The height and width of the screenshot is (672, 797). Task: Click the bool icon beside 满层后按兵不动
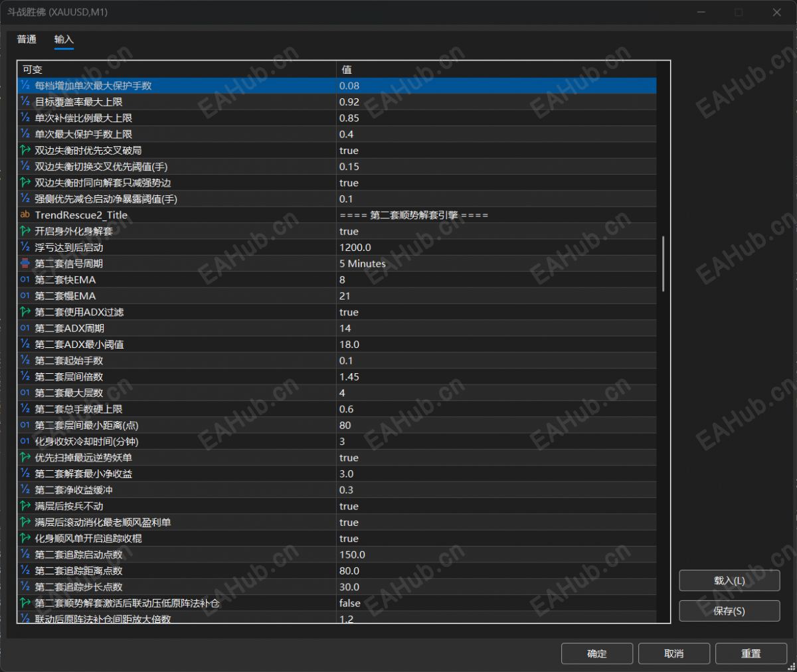coord(25,506)
